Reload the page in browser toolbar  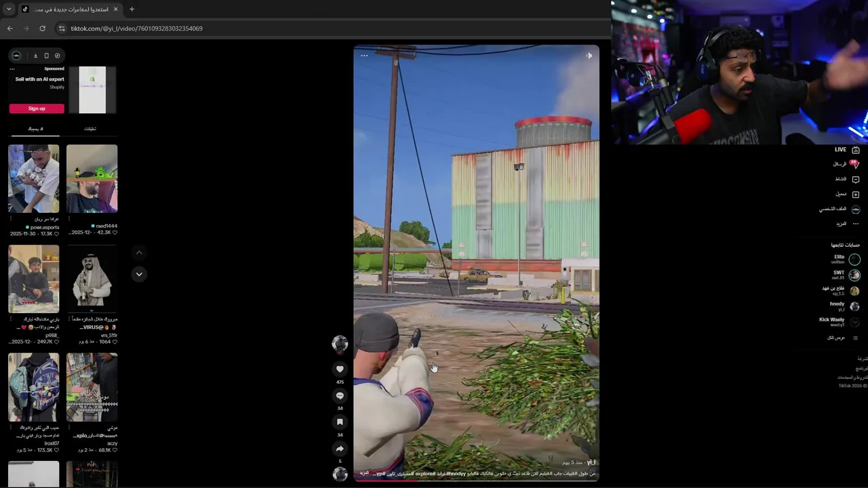pyautogui.click(x=42, y=28)
